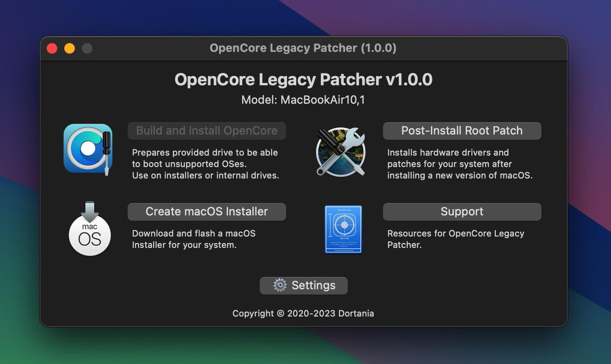Open the blue Dortania Internal Manual icon
The width and height of the screenshot is (611, 364).
[343, 229]
